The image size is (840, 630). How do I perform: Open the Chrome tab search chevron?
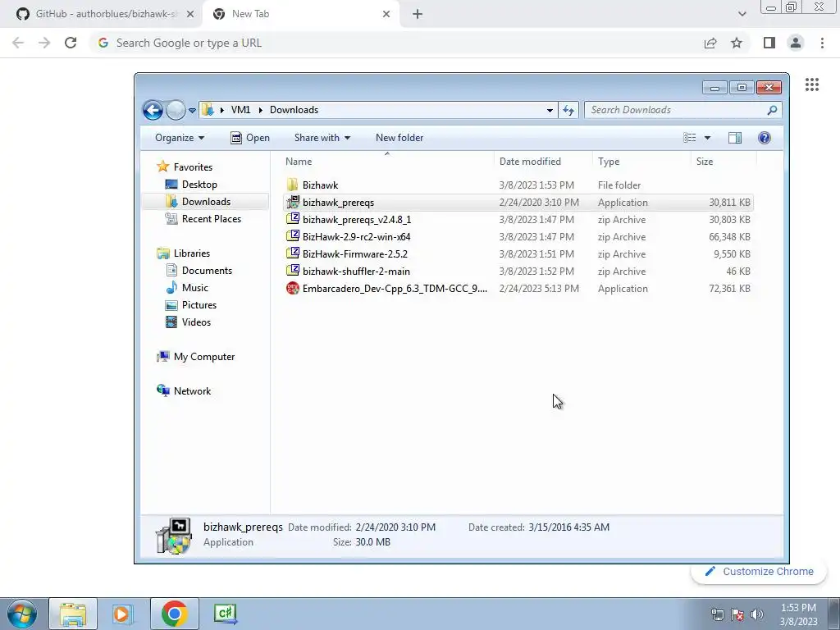[742, 14]
